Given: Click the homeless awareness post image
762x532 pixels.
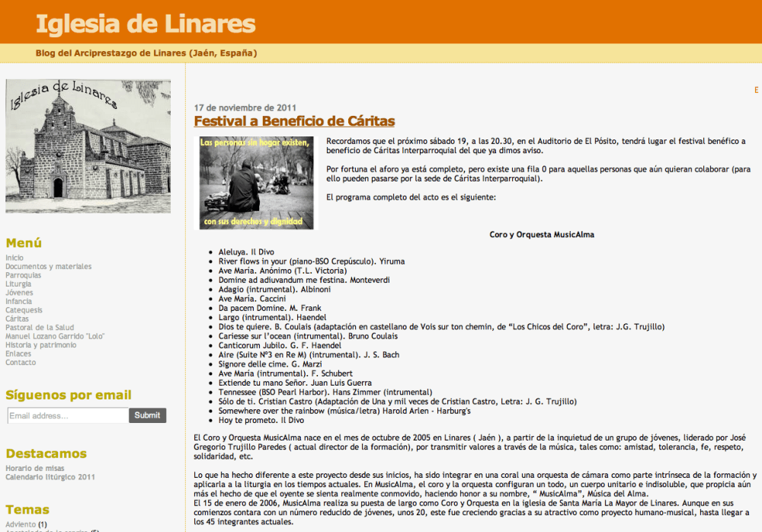Looking at the screenshot, I should [256, 183].
